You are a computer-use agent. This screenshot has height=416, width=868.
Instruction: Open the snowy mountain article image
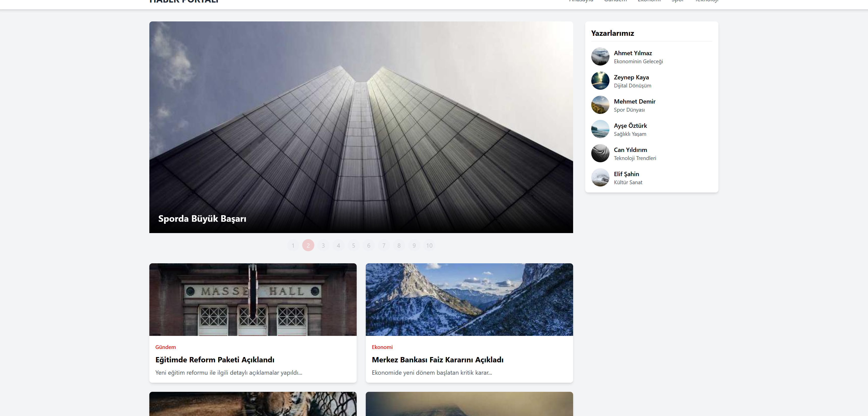[x=469, y=300]
